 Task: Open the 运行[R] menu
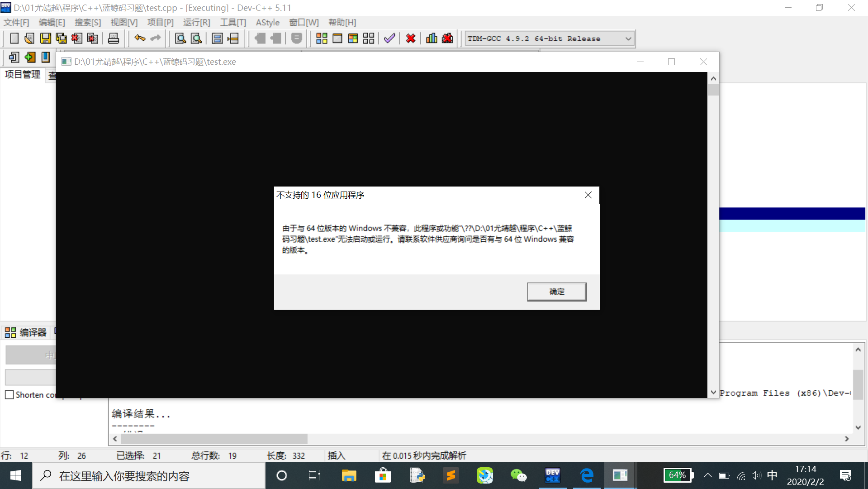click(197, 22)
